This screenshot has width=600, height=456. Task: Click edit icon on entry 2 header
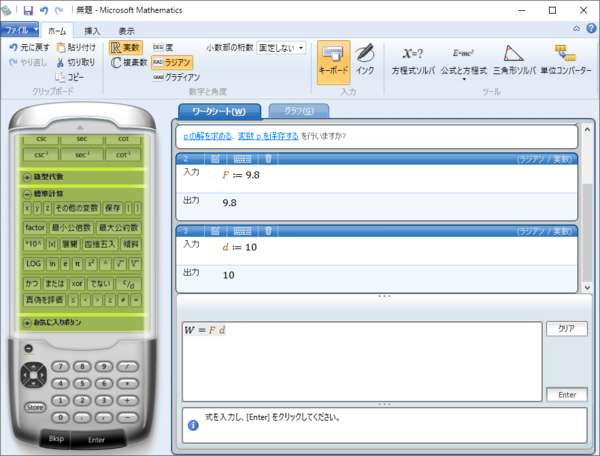(x=215, y=159)
